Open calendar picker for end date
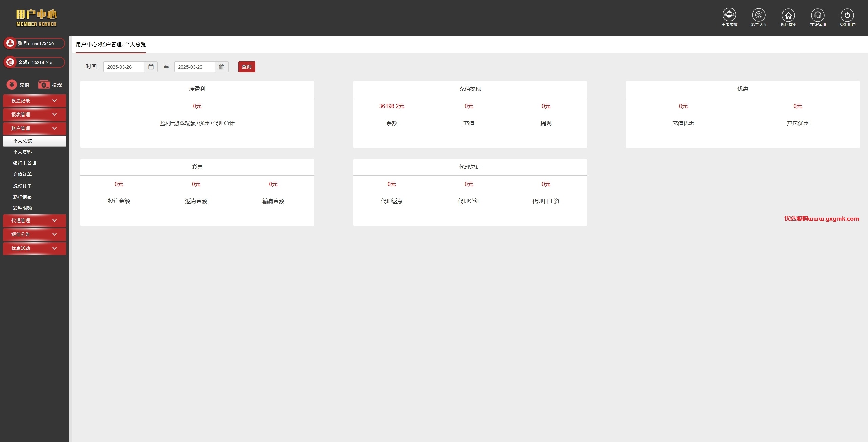868x442 pixels. coord(222,67)
